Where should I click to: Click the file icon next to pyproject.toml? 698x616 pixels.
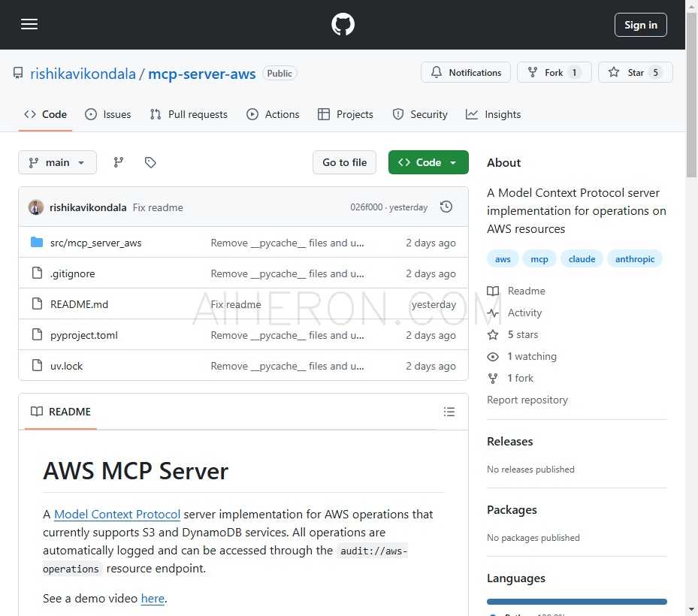tap(38, 334)
